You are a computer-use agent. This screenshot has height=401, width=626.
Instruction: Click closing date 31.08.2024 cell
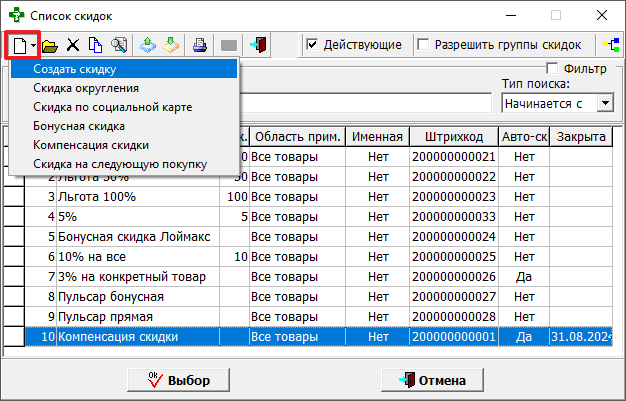[581, 336]
